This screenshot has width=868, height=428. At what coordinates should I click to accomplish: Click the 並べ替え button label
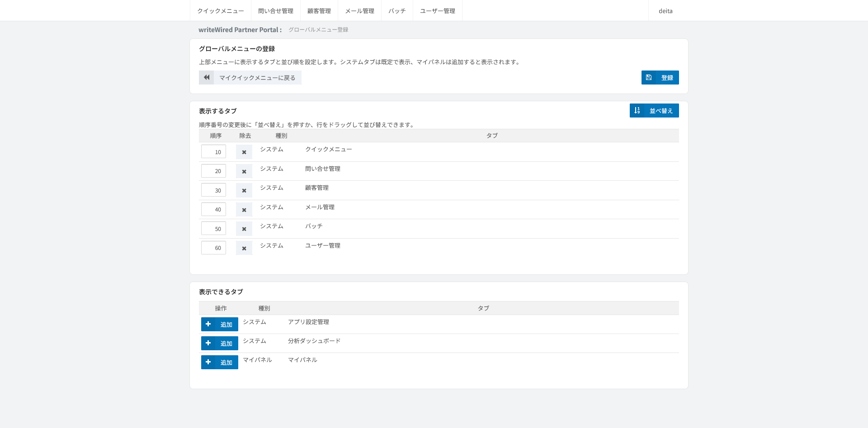661,111
